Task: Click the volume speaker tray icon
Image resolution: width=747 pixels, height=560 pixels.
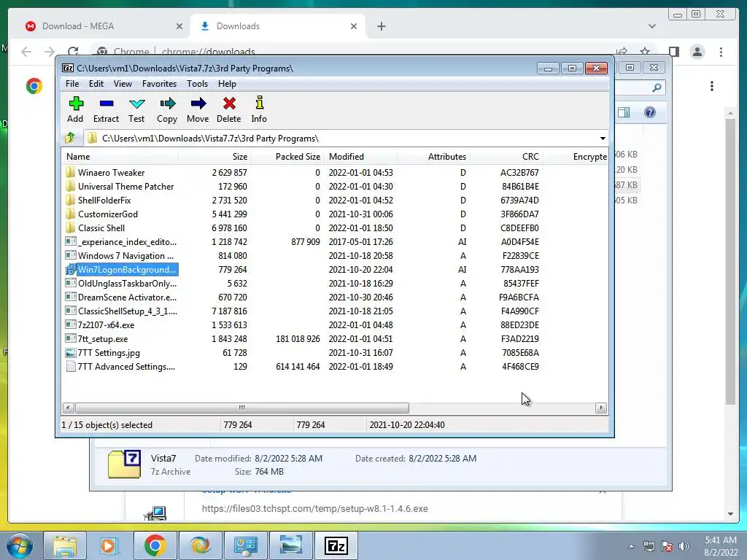Action: click(684, 546)
